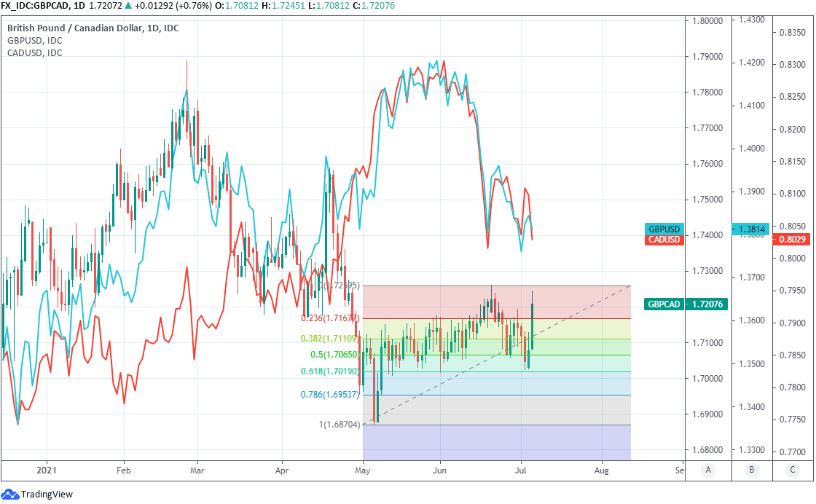Expand the CADUSD, IDC legend entry

[x=34, y=52]
